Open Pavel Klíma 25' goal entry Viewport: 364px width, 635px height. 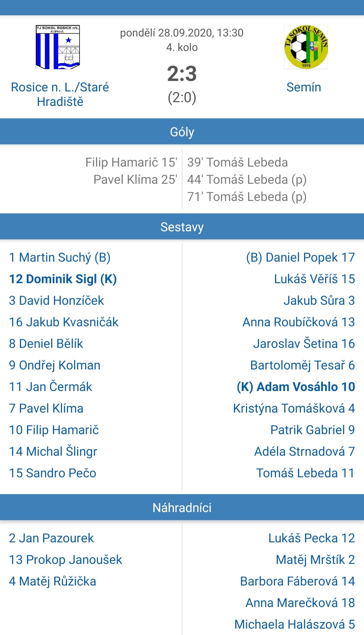(135, 180)
